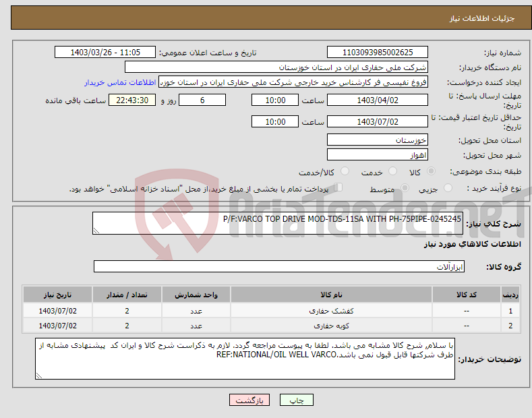The height and width of the screenshot is (418, 532).
Task: Click the واحد شمارش column header
Action: click(x=196, y=295)
